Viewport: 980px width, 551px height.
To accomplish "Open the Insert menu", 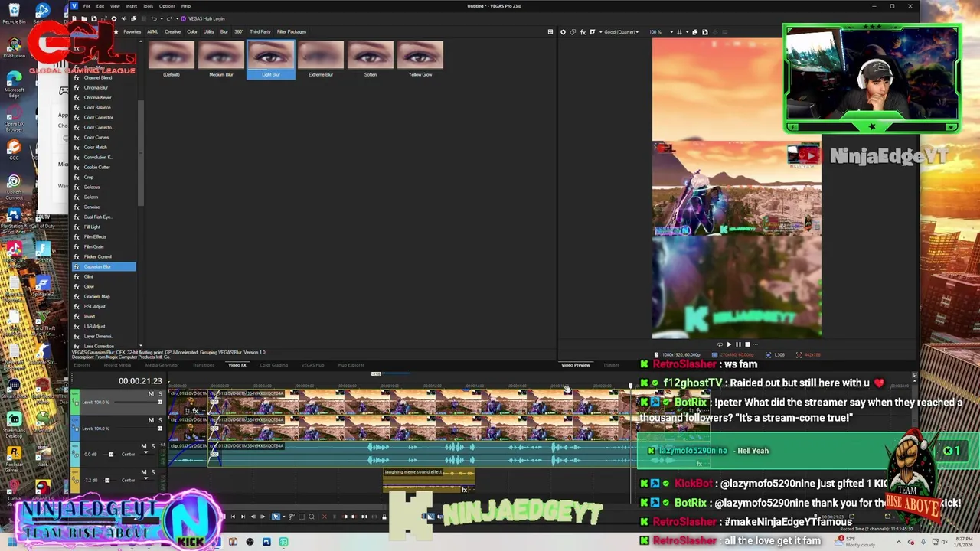I will click(131, 6).
